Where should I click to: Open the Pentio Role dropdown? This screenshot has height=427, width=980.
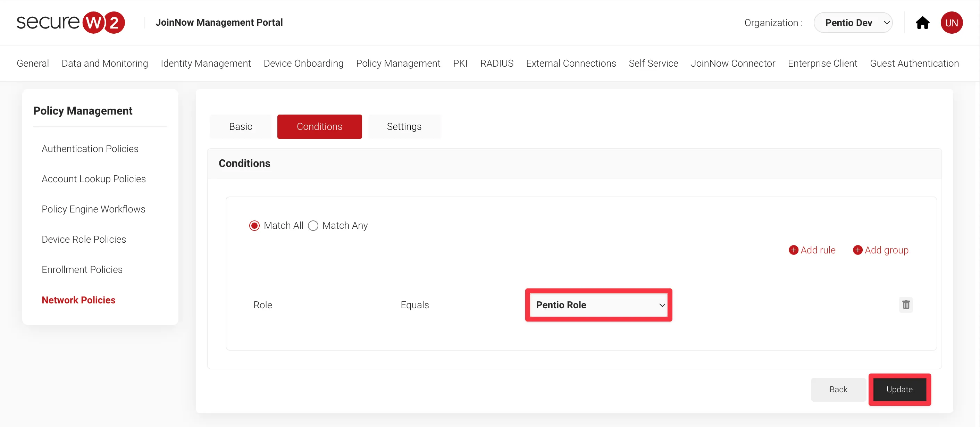pos(598,305)
